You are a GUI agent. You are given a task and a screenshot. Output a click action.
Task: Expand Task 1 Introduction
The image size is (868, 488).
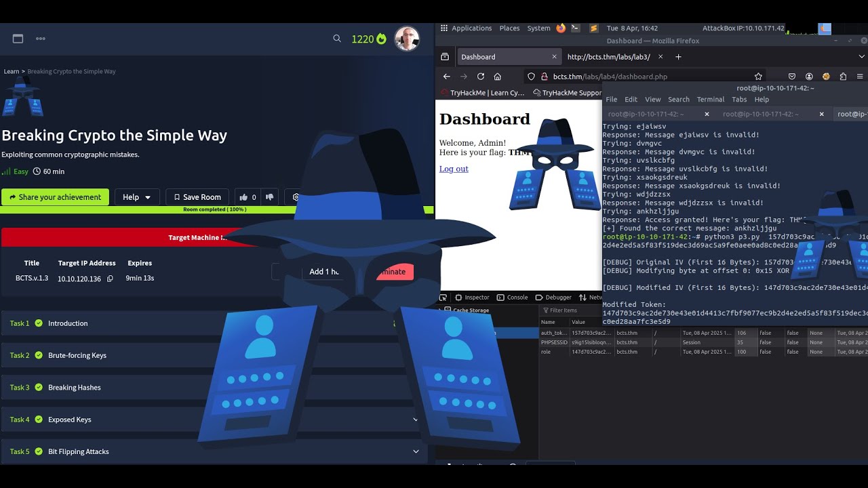coord(214,323)
